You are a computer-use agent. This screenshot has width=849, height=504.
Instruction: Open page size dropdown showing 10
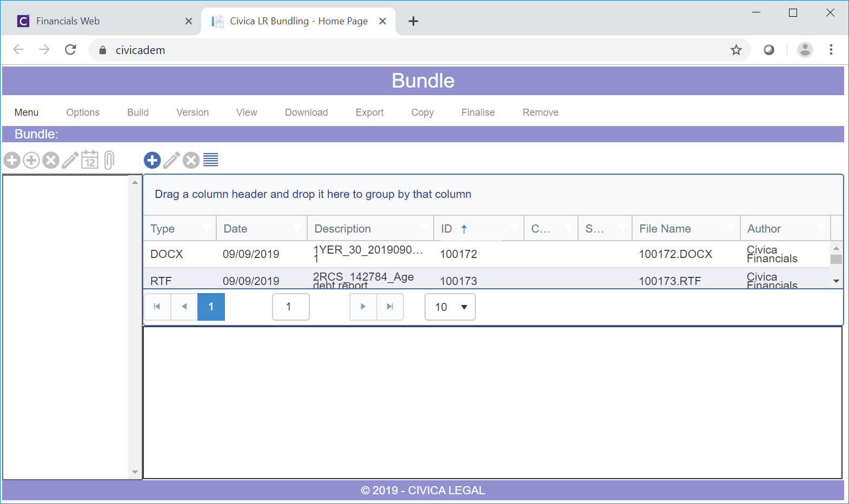coord(450,307)
